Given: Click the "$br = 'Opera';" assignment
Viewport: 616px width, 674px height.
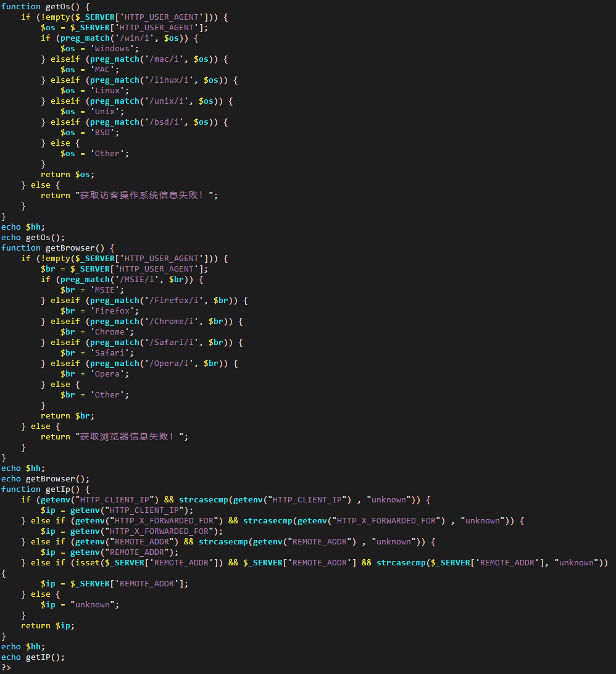Looking at the screenshot, I should coord(94,374).
